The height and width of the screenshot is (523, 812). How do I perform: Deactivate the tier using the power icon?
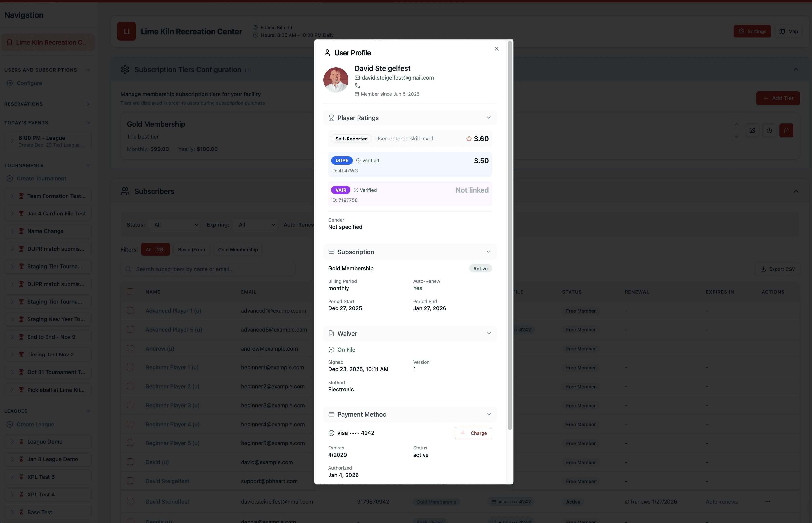[769, 131]
